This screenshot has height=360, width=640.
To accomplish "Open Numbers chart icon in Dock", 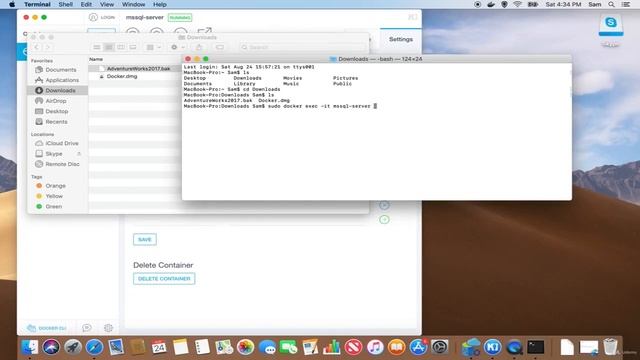I will (331, 347).
